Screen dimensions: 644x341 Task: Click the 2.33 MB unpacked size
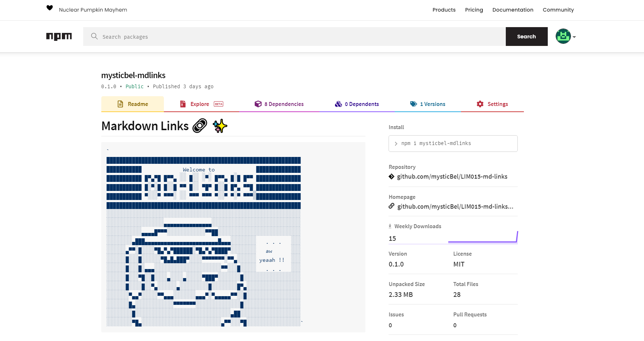[401, 295]
